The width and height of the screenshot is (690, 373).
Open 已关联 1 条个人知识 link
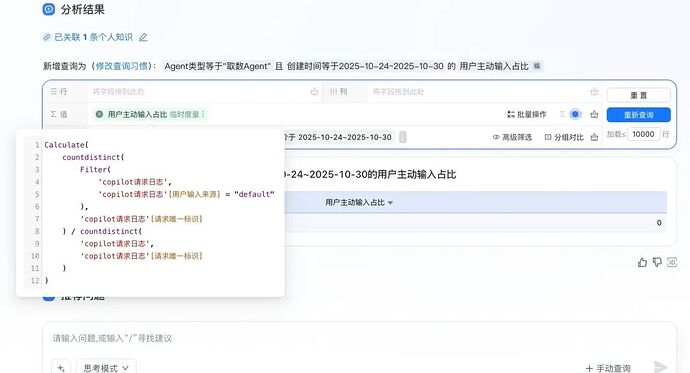point(93,37)
